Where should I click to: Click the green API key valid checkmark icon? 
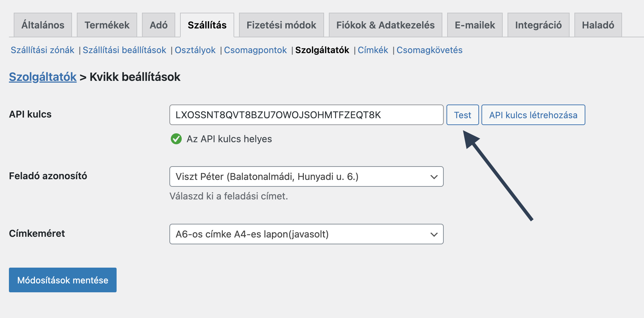(176, 139)
